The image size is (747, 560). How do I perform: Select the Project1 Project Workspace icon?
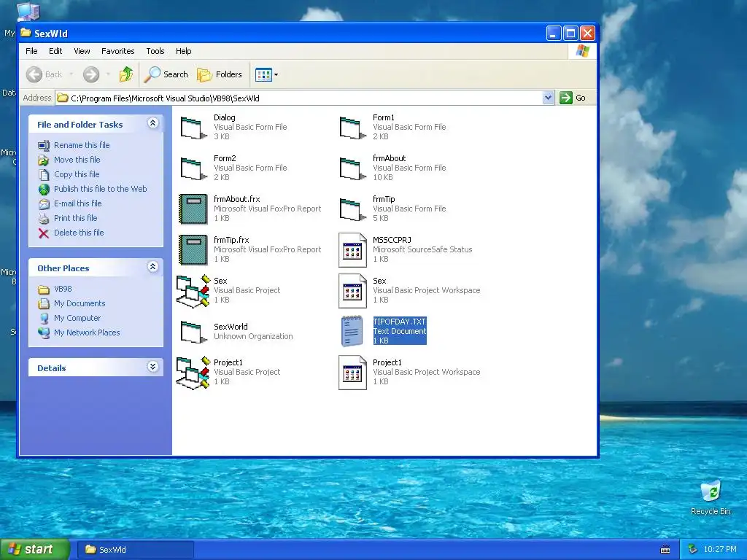coord(352,373)
